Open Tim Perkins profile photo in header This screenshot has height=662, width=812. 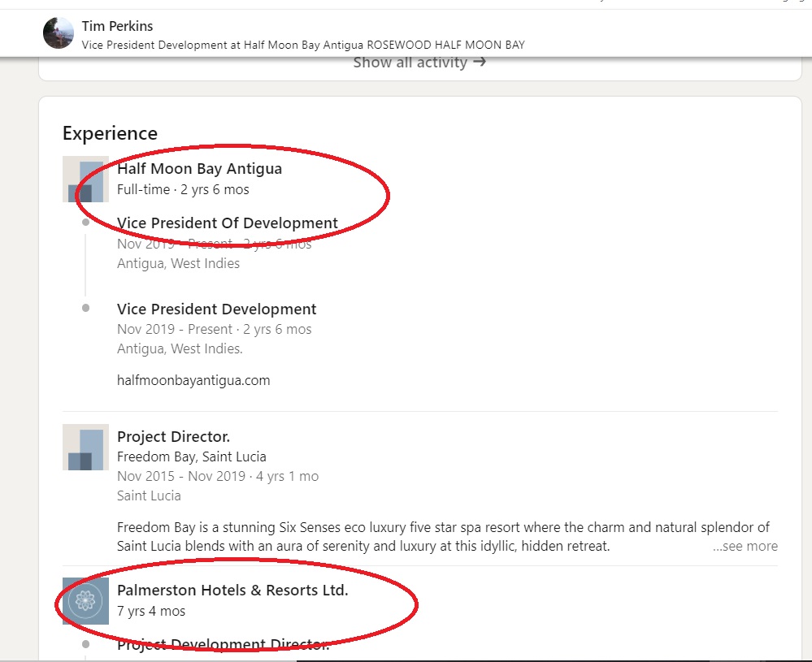(x=58, y=32)
